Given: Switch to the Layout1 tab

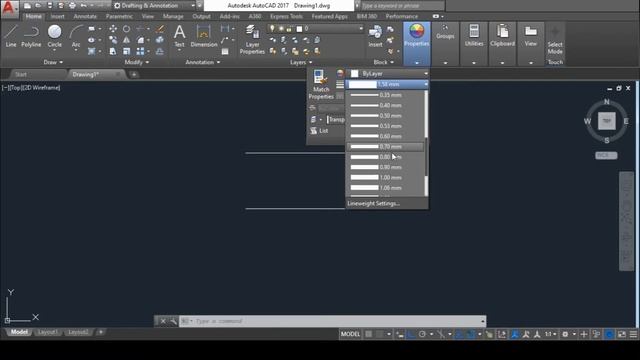Looking at the screenshot, I should (x=48, y=332).
